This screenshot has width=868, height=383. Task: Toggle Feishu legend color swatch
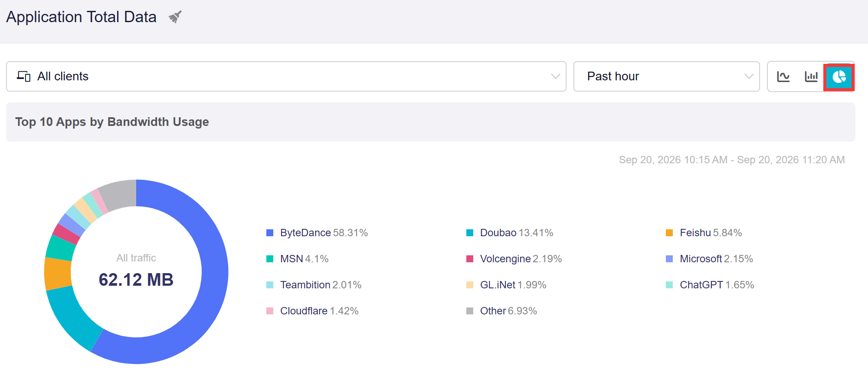[669, 233]
